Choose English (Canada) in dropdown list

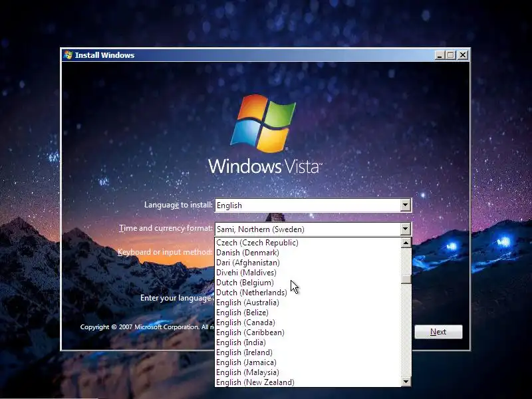point(308,323)
